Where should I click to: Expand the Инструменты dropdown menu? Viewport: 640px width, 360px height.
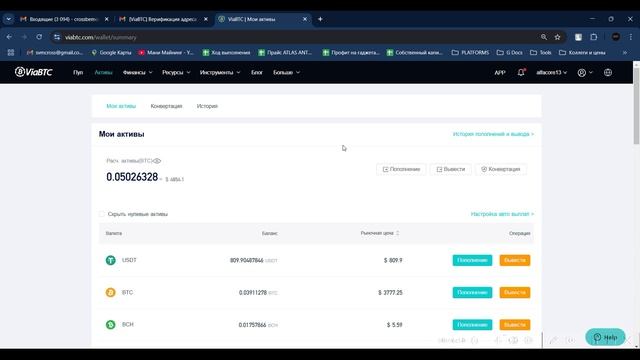tap(220, 72)
